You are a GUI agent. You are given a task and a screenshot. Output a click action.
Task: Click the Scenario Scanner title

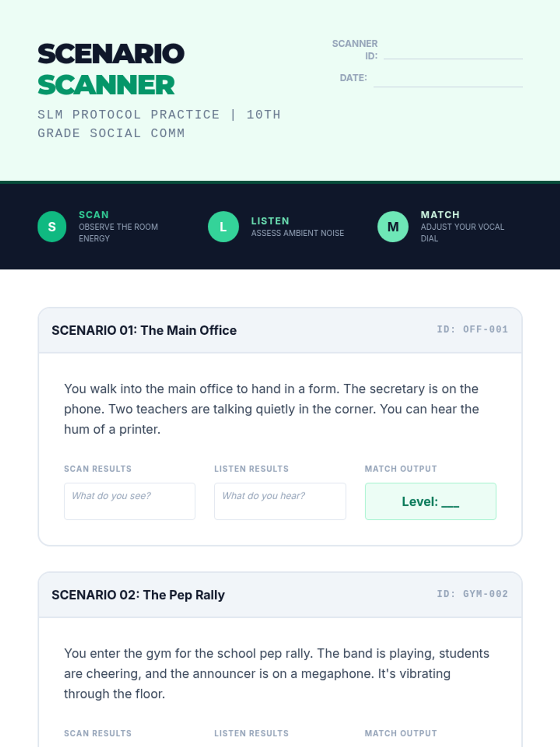click(111, 69)
